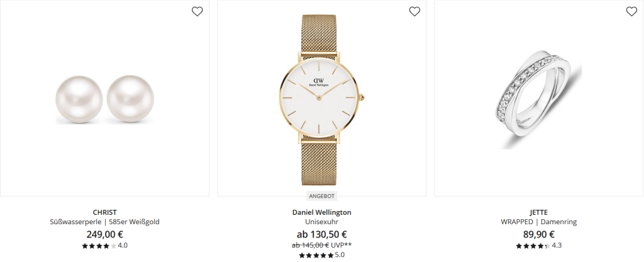
Task: Click the 89,90 € ring price
Action: (538, 234)
